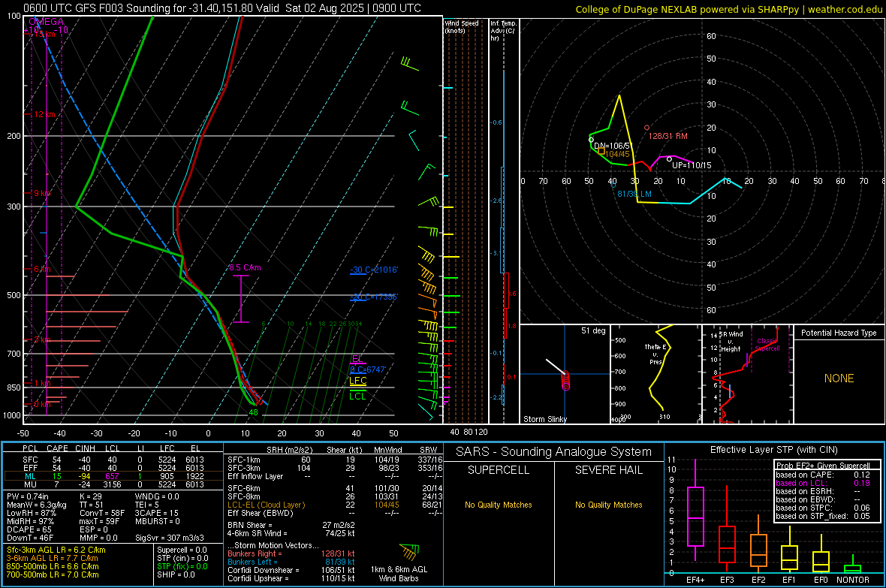
Task: Select the MU parcel row
Action: coord(113,484)
